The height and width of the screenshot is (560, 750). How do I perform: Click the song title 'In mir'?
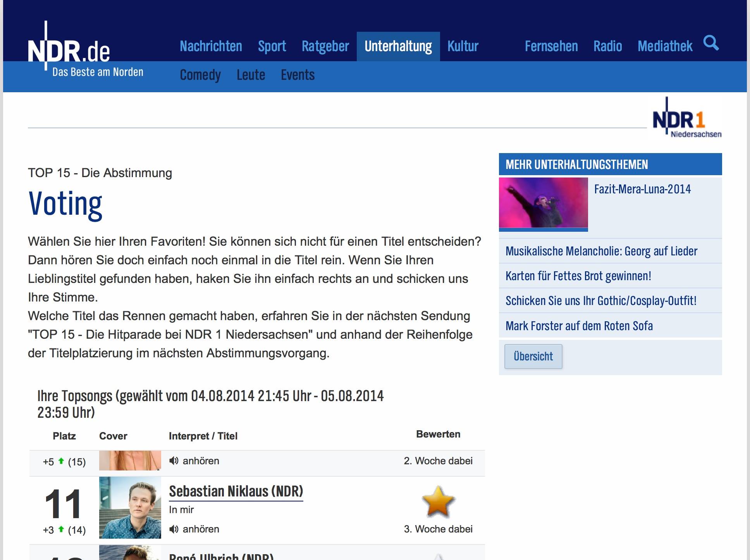coord(181,510)
